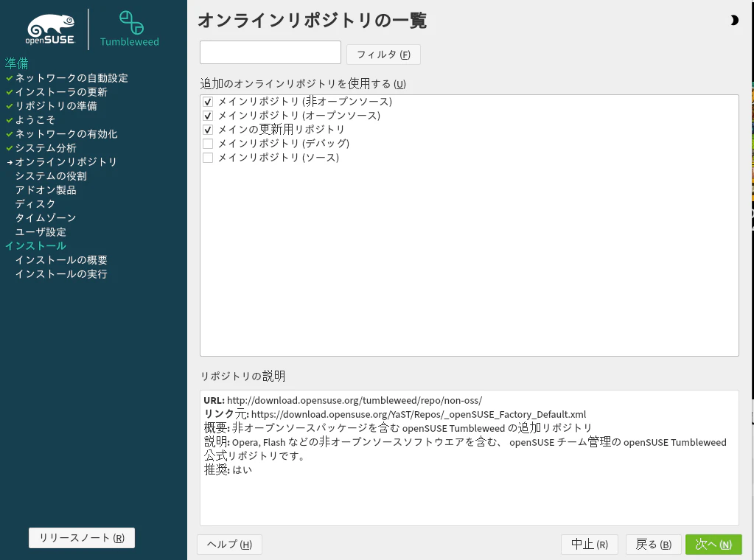Enable メインリポジトリ (ソース) checkbox

tap(208, 158)
